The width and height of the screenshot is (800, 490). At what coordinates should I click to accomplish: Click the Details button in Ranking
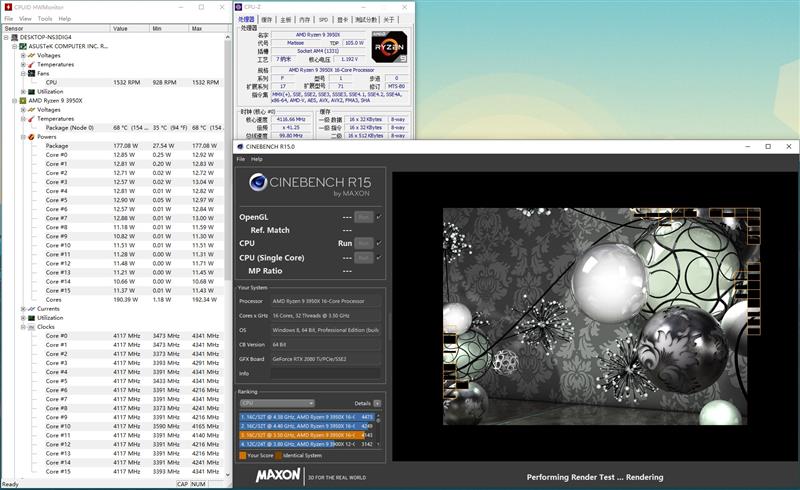[377, 403]
